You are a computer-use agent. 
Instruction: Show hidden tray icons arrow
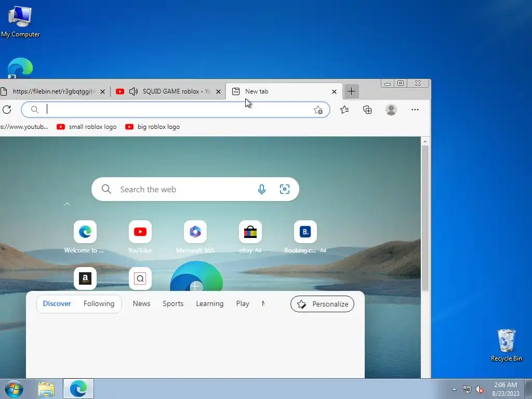[x=454, y=390]
